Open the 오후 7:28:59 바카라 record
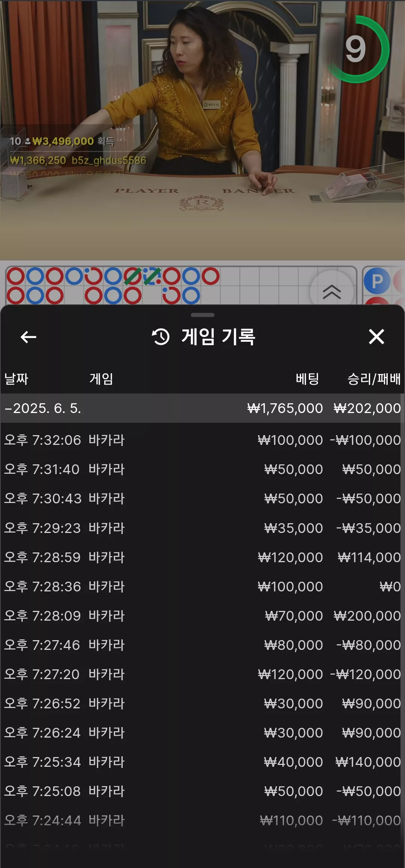 pos(202,557)
